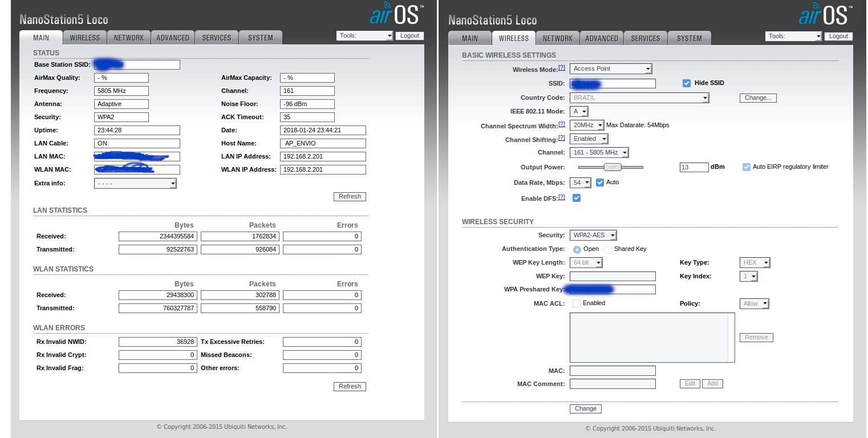The image size is (868, 438).
Task: Click the Refresh button below WLAN Errors
Action: (x=350, y=387)
